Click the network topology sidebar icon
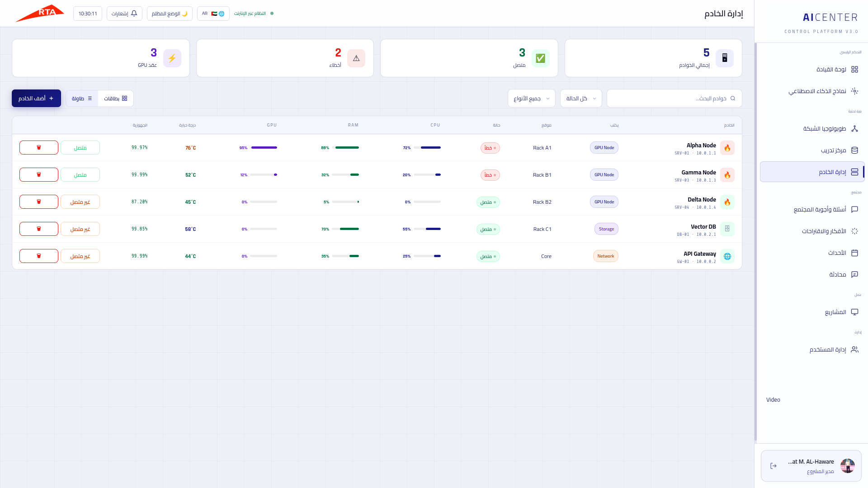The height and width of the screenshot is (488, 868). click(854, 129)
